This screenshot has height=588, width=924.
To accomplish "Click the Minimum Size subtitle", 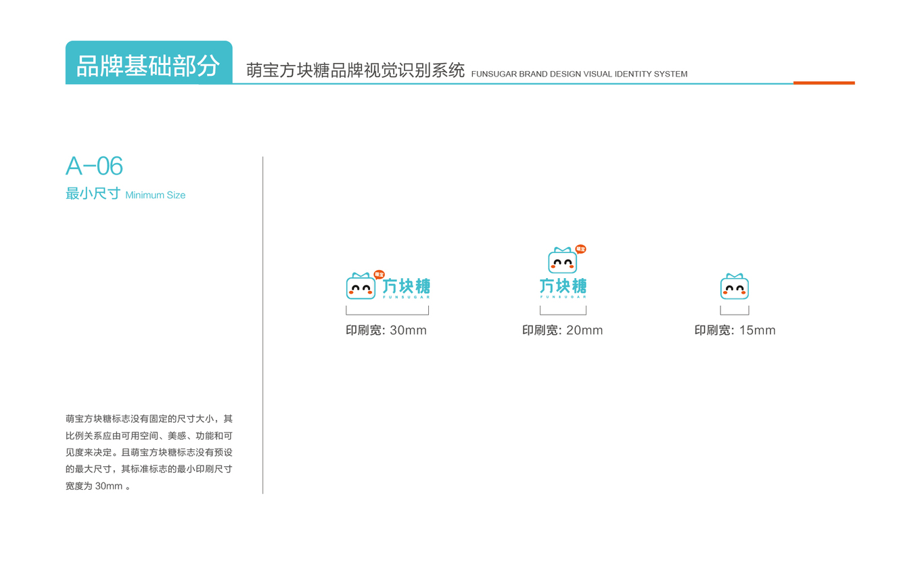I will coord(155,196).
